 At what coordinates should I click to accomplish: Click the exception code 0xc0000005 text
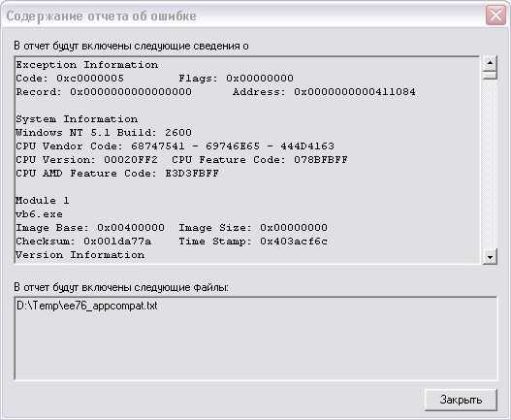coord(90,79)
